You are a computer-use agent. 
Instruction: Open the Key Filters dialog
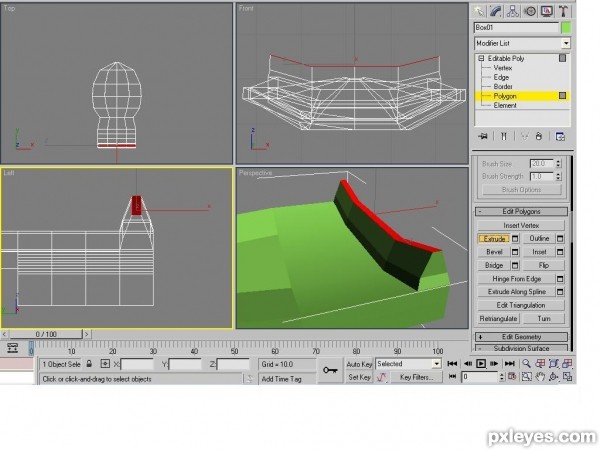[x=416, y=377]
